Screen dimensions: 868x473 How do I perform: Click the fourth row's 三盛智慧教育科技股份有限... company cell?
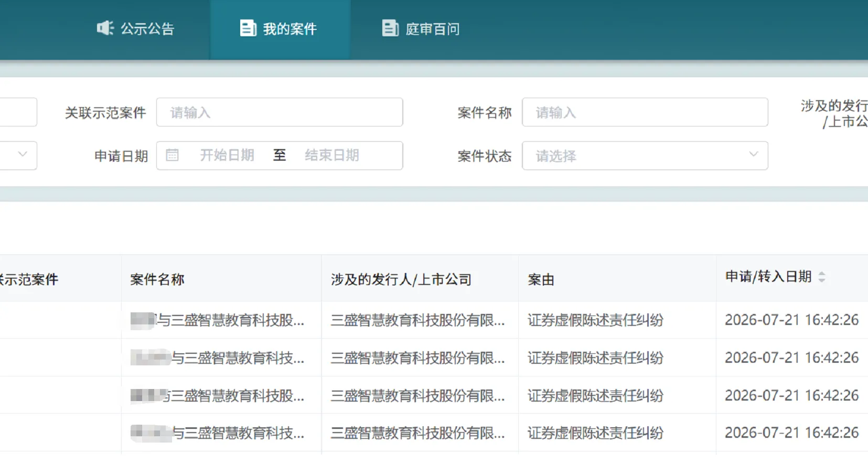pos(417,433)
